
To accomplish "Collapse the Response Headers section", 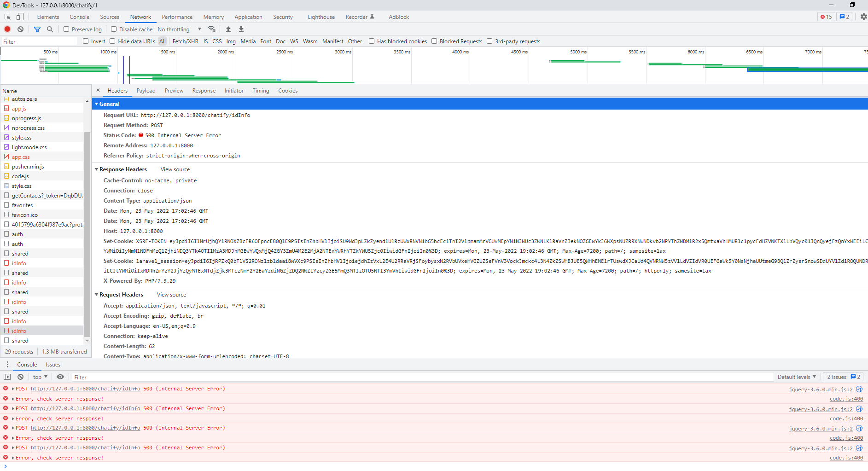I will point(97,169).
